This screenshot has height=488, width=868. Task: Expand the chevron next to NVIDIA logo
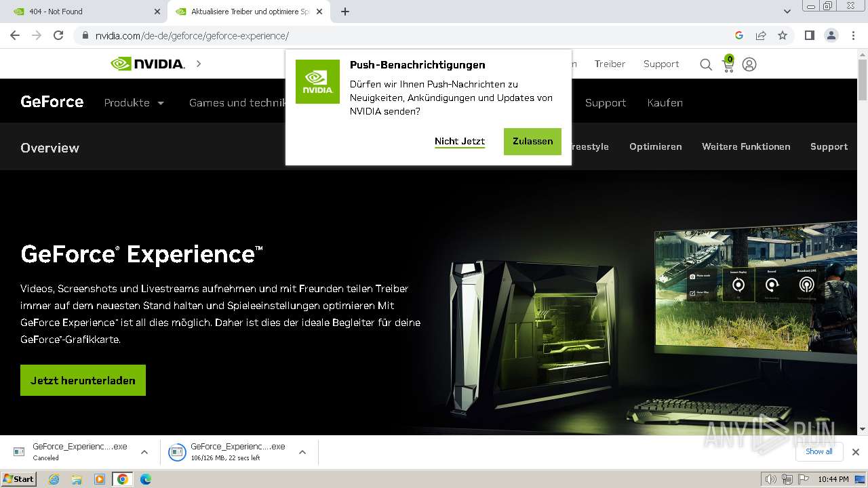[x=199, y=64]
